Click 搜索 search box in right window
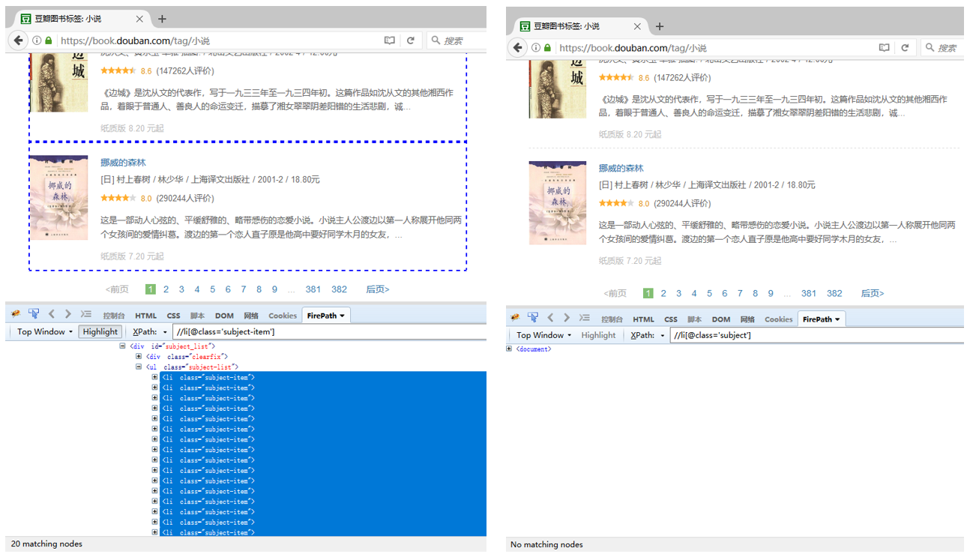 click(942, 47)
